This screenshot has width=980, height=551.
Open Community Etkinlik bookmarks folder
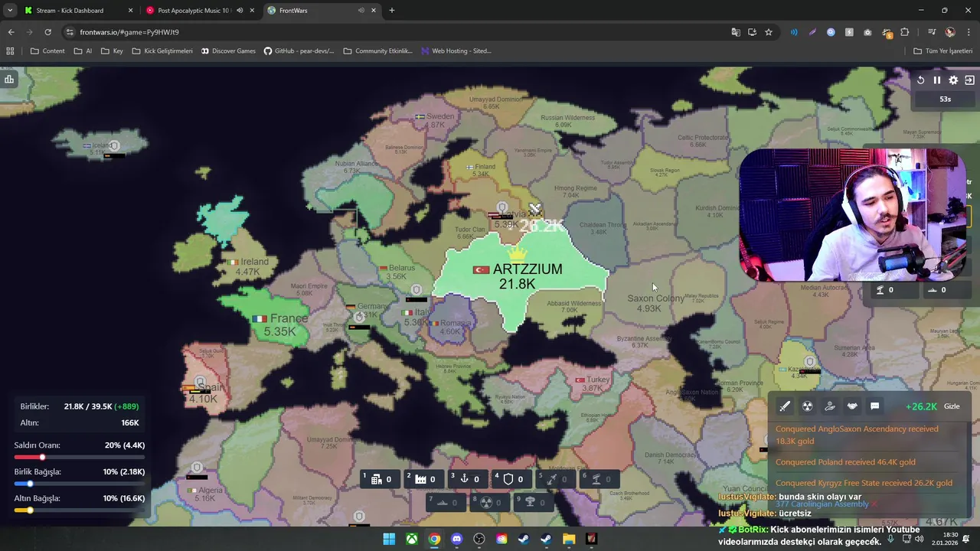(378, 51)
